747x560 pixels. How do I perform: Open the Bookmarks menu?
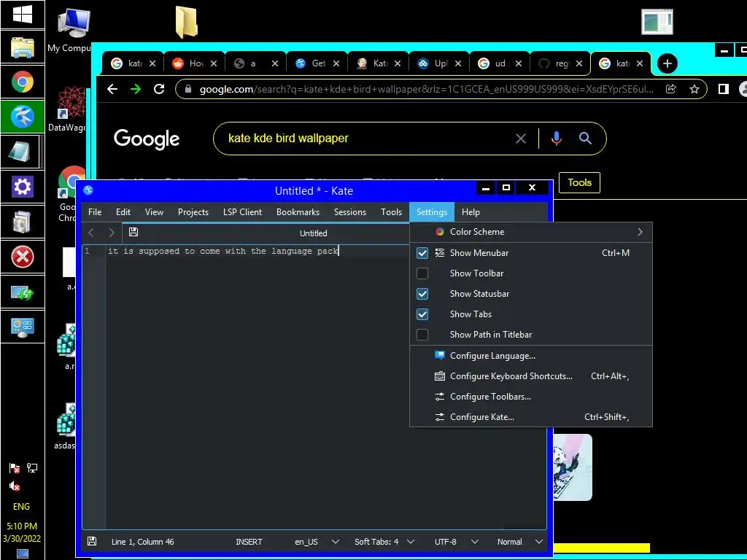pyautogui.click(x=298, y=212)
